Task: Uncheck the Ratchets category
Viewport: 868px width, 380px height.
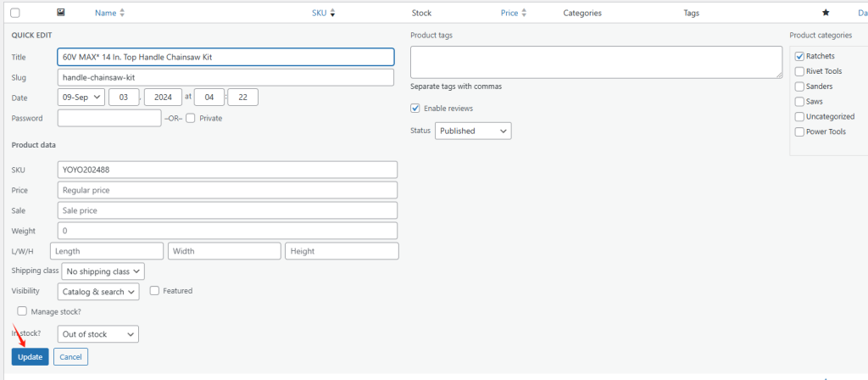Action: (x=798, y=56)
